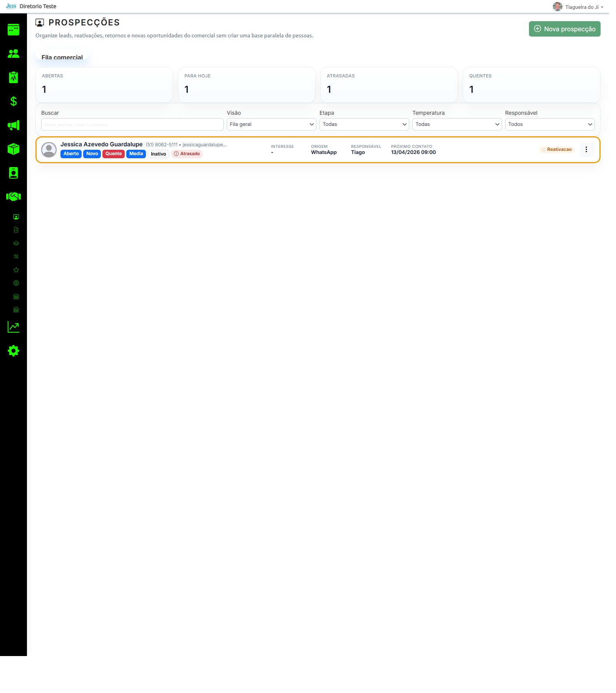Open the Etapa filter dropdown
This screenshot has height=693, width=616.
pos(364,124)
